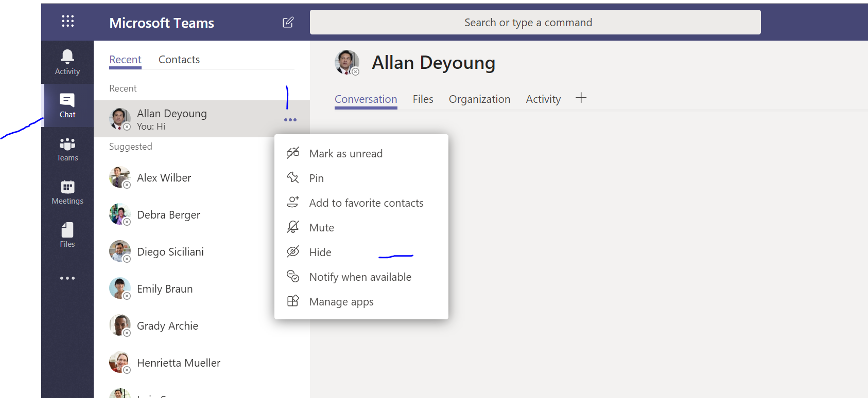
Task: Select the Chat icon in sidebar
Action: click(67, 105)
